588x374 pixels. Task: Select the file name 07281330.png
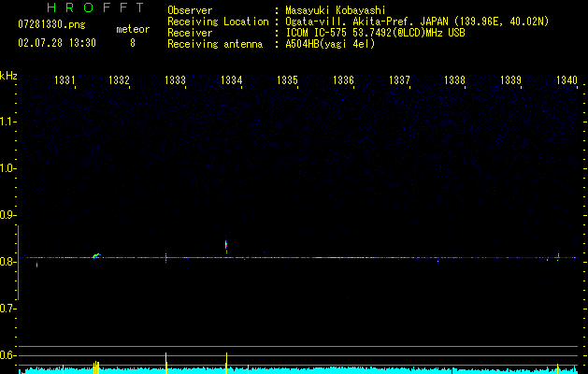click(x=51, y=25)
